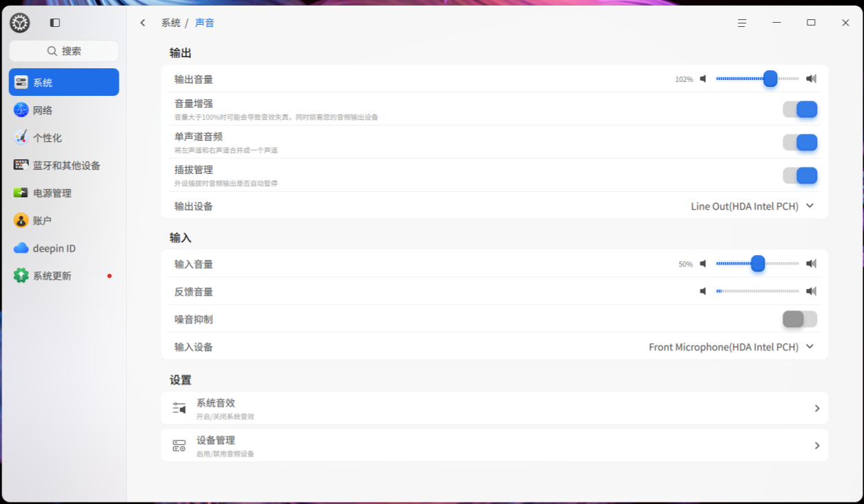The width and height of the screenshot is (864, 504).
Task: Click the settings gear app icon
Action: [x=20, y=23]
